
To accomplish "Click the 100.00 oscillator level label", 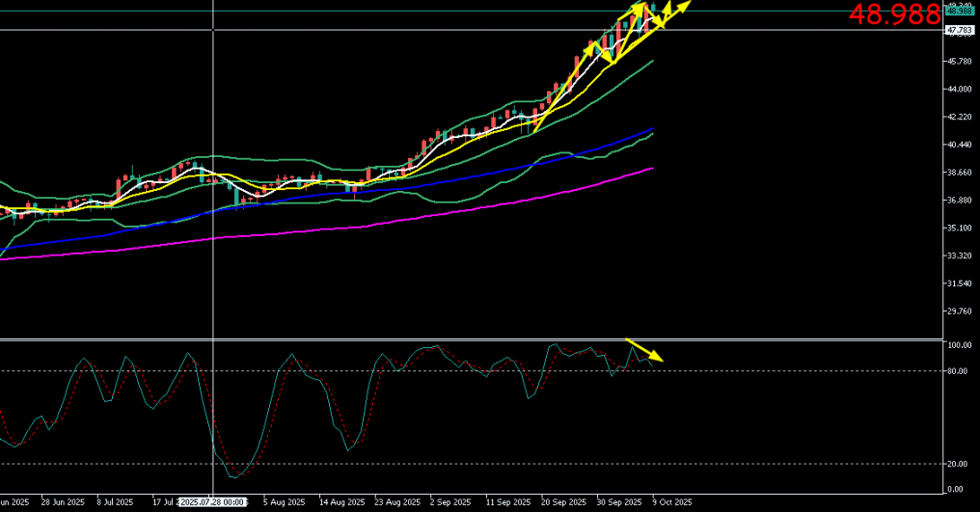I will 959,345.
